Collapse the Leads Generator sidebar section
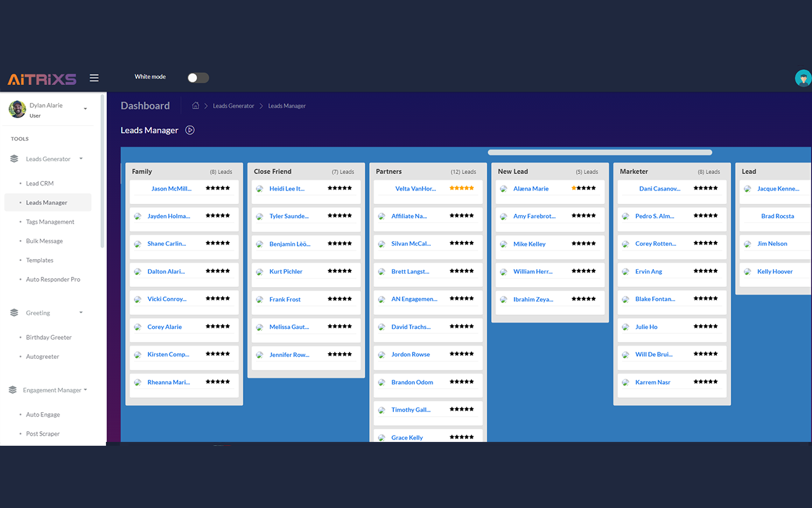Screen dimensions: 812x508 pos(81,158)
